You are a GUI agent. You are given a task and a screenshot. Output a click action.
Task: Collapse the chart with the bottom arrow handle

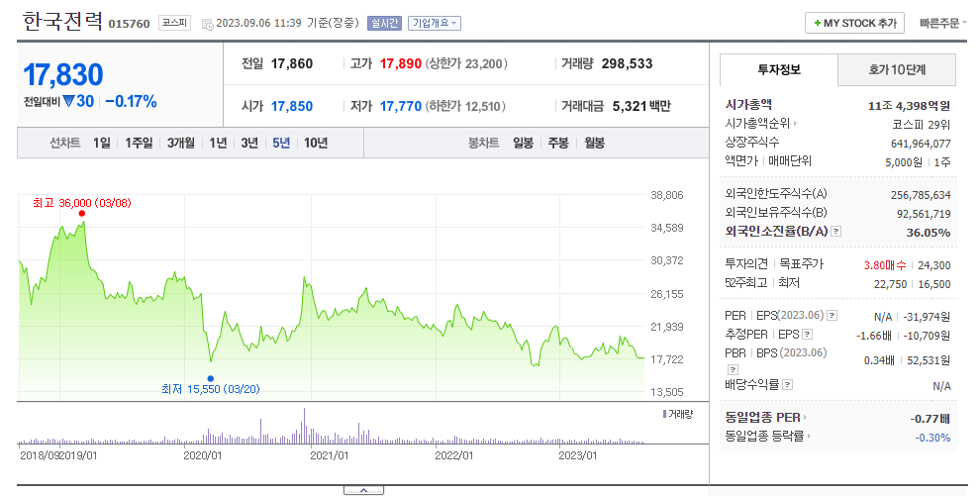(x=363, y=490)
